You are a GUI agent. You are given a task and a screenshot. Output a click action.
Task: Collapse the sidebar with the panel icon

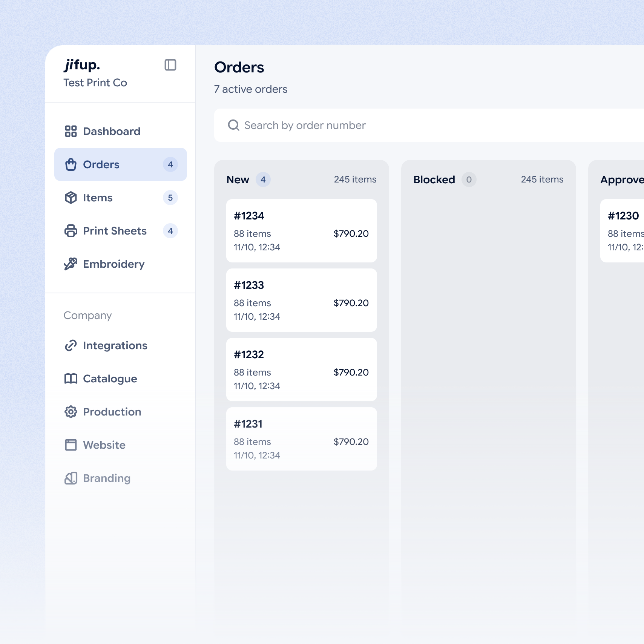(170, 65)
